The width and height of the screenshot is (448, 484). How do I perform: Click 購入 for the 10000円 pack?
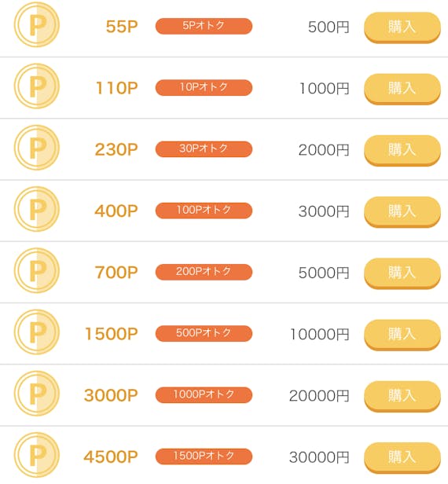(402, 335)
